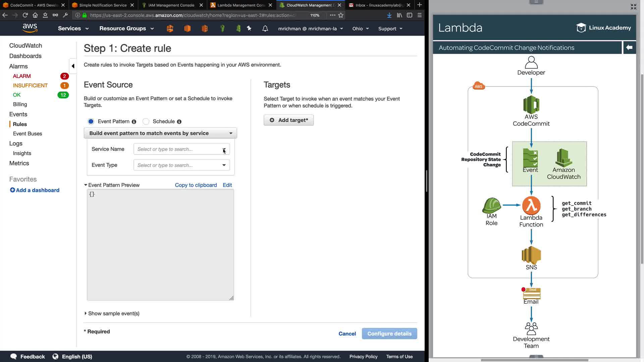Click Copy to clipboard link
Image resolution: width=644 pixels, height=362 pixels.
coord(196,185)
